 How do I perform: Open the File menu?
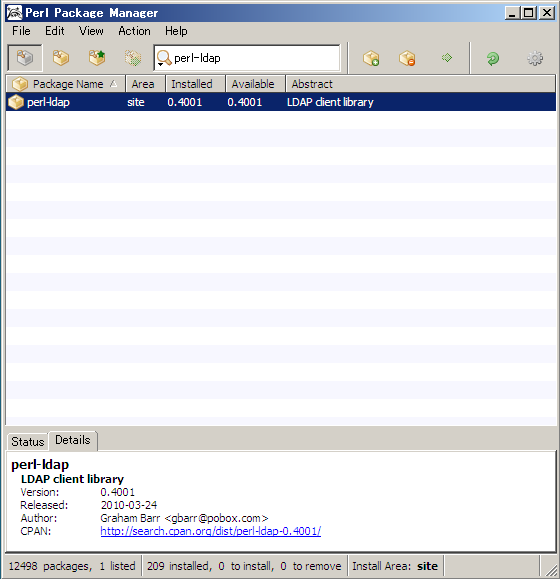point(21,31)
